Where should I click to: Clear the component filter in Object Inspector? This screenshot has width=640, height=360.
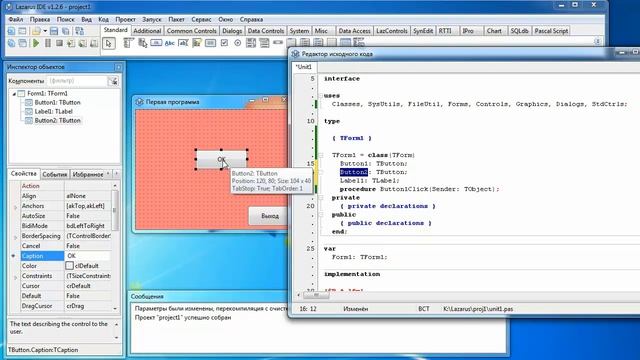point(113,81)
